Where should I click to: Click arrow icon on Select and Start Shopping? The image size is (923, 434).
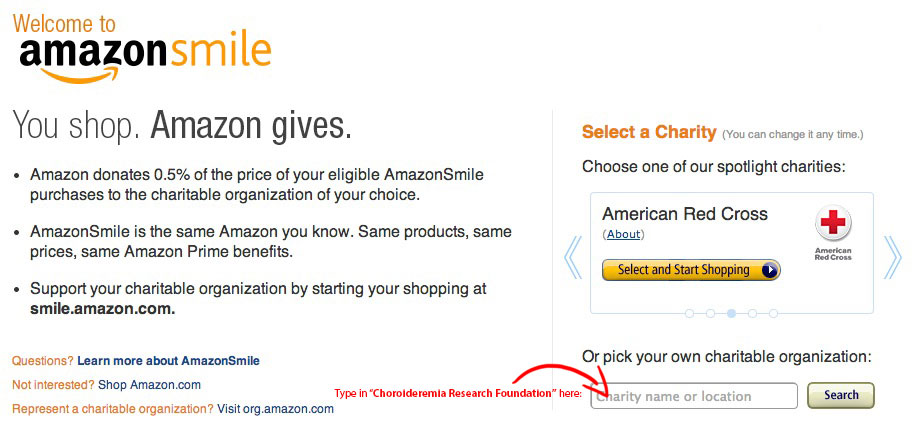point(769,270)
